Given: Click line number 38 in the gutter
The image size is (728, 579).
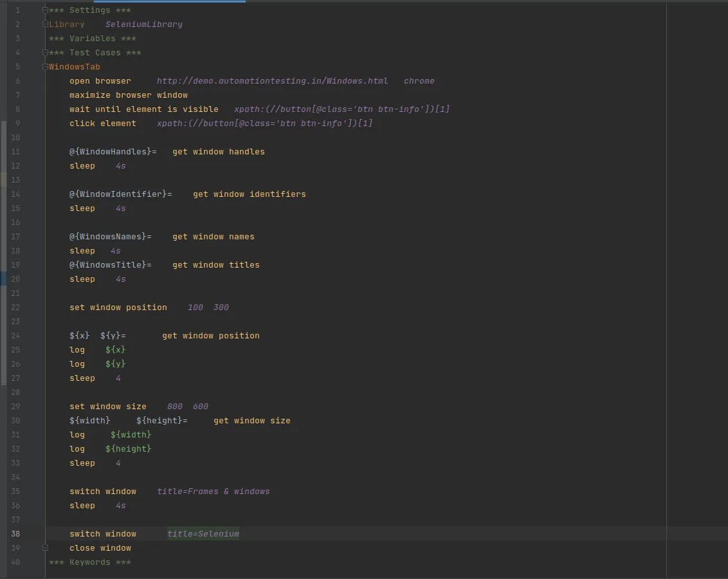Looking at the screenshot, I should coord(15,533).
